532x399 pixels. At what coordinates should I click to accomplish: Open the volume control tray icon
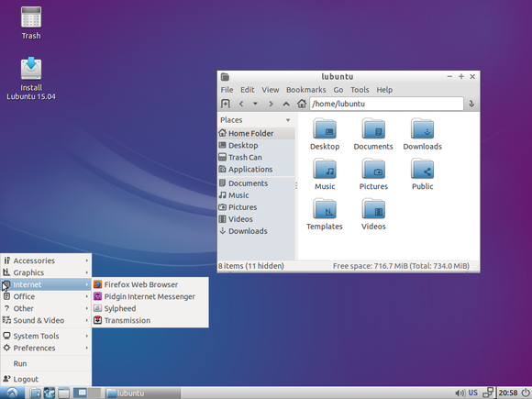[x=460, y=393]
